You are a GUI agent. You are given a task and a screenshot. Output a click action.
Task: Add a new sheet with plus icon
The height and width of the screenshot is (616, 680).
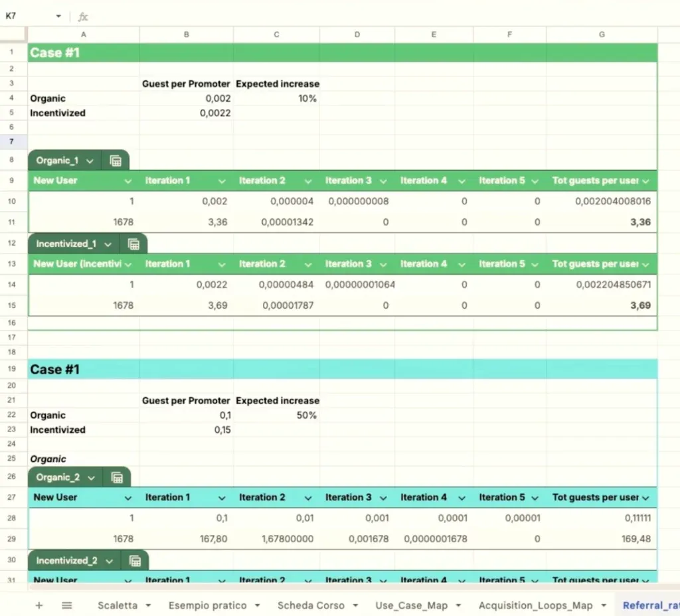point(39,605)
